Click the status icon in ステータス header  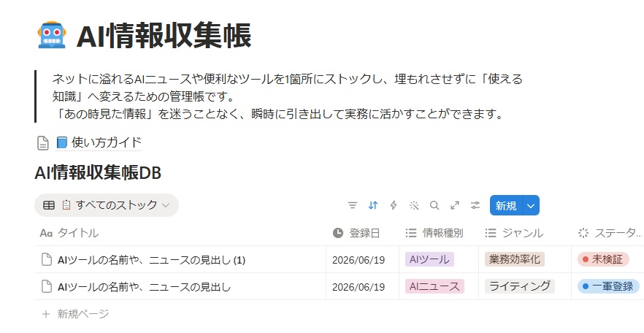point(583,233)
